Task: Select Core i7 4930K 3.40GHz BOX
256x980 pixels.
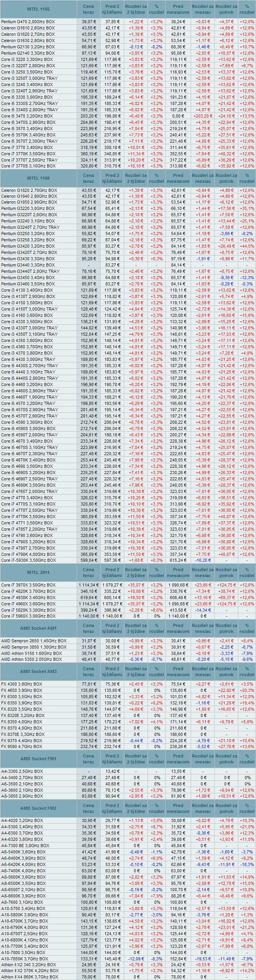Action: pos(28,598)
